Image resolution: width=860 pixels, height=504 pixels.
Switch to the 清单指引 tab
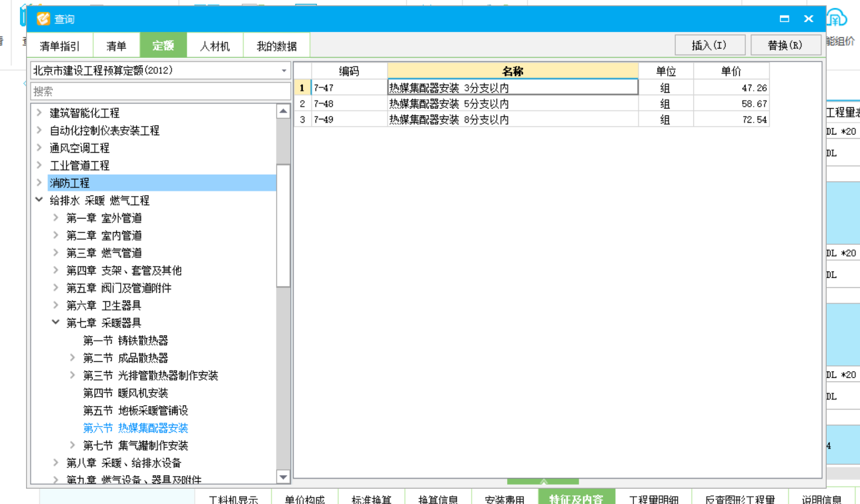coord(59,46)
